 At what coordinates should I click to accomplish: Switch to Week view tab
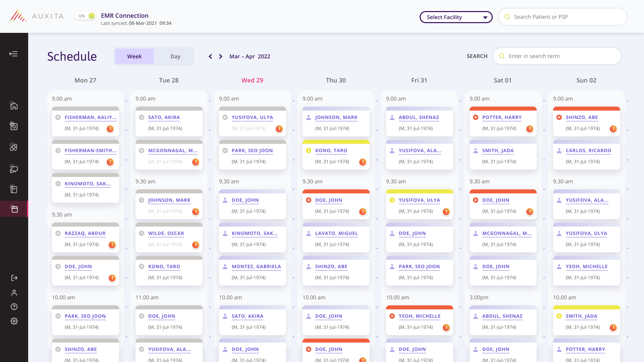[134, 56]
